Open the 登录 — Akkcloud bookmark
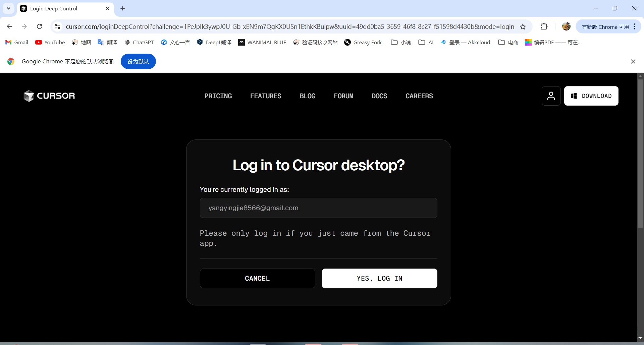The image size is (644, 345). pos(465,42)
